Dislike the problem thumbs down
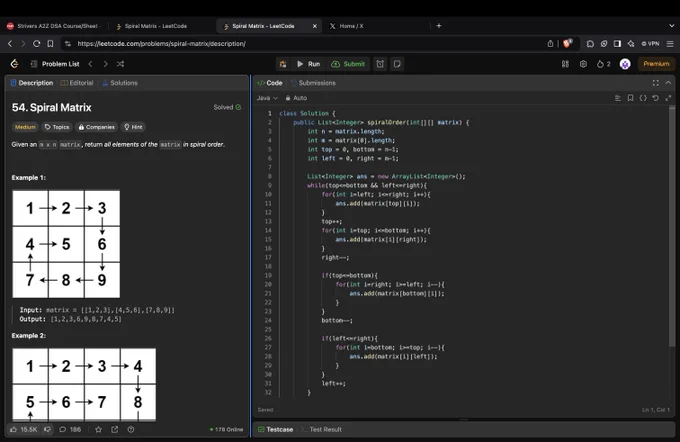This screenshot has width=680, height=442. pos(47,429)
